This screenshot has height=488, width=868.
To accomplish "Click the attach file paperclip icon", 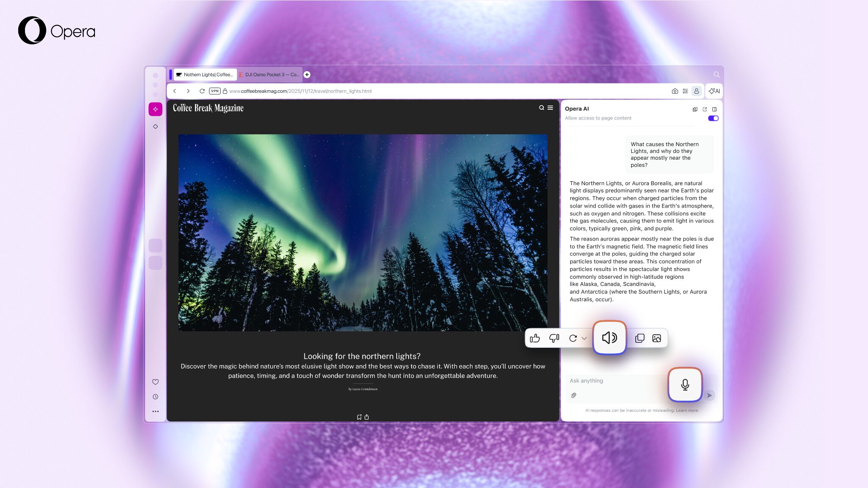I will [x=573, y=395].
